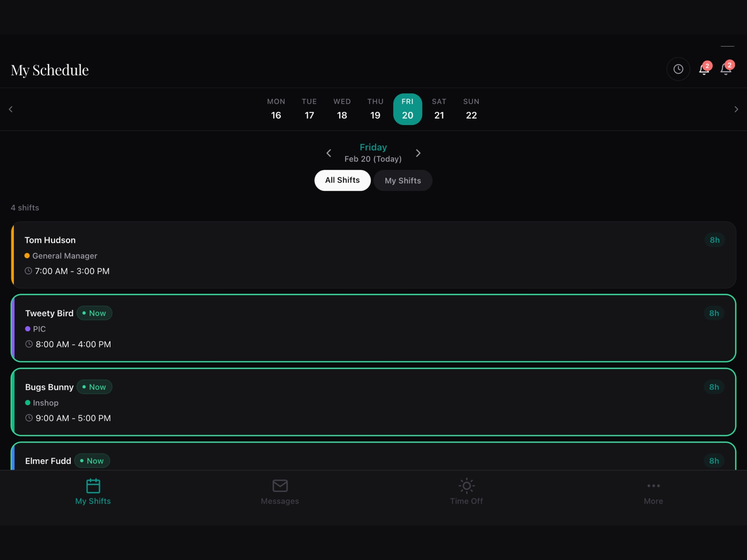The image size is (747, 560).
Task: Click the My Schedule title
Action: pyautogui.click(x=50, y=70)
